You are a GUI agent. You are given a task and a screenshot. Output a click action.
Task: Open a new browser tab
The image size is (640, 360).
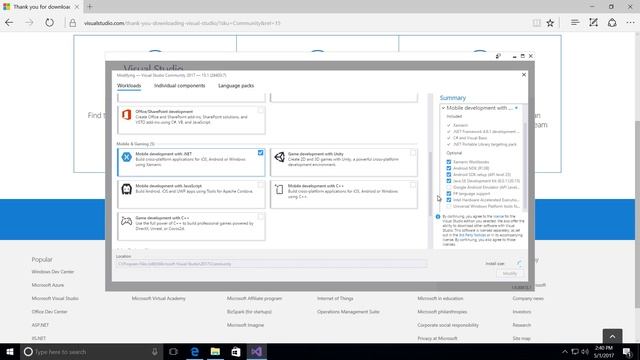pos(90,7)
